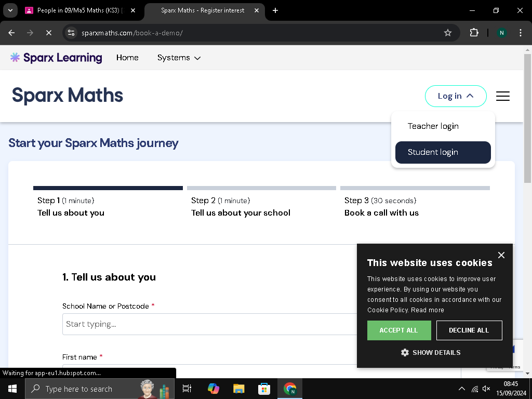Image resolution: width=532 pixels, height=399 pixels.
Task: Select Step 1 Tell us about you
Action: tap(71, 207)
